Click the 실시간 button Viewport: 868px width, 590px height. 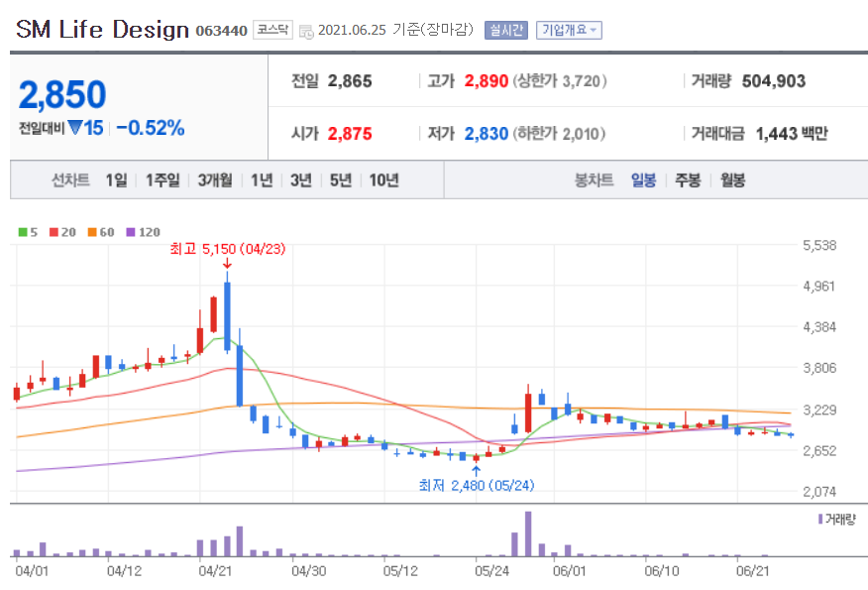(x=506, y=30)
